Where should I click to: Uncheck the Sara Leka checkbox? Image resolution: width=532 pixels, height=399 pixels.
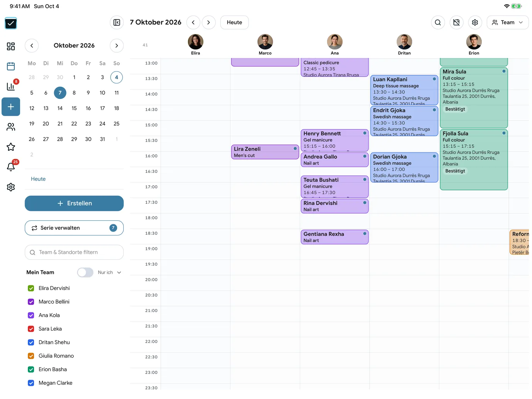31,329
